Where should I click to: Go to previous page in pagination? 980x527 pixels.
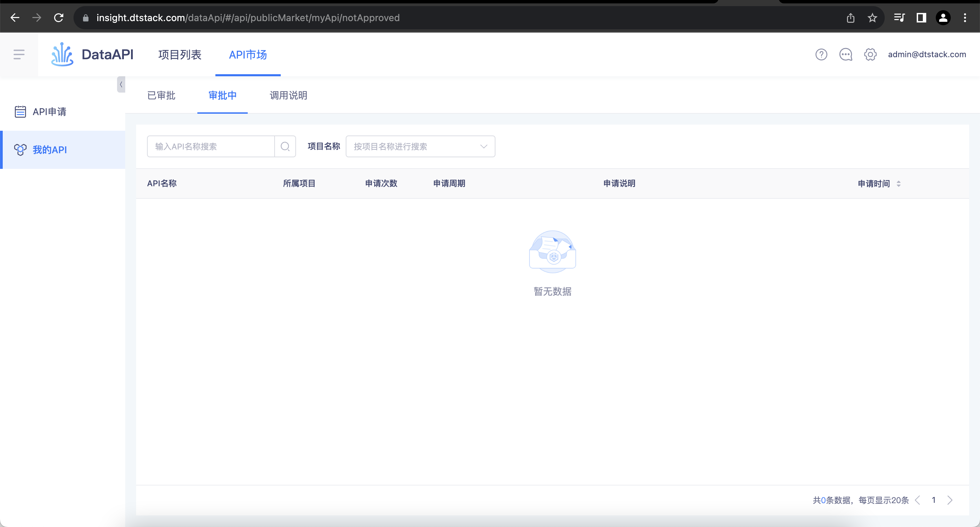(x=917, y=500)
